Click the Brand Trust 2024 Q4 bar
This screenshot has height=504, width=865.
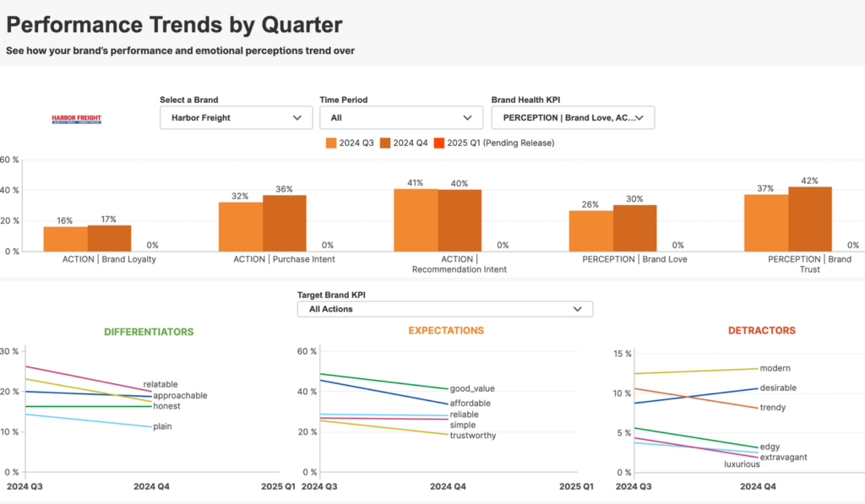click(810, 219)
